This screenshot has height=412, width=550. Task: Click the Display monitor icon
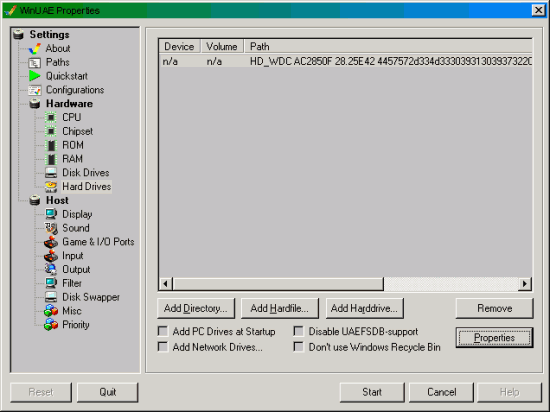point(51,214)
